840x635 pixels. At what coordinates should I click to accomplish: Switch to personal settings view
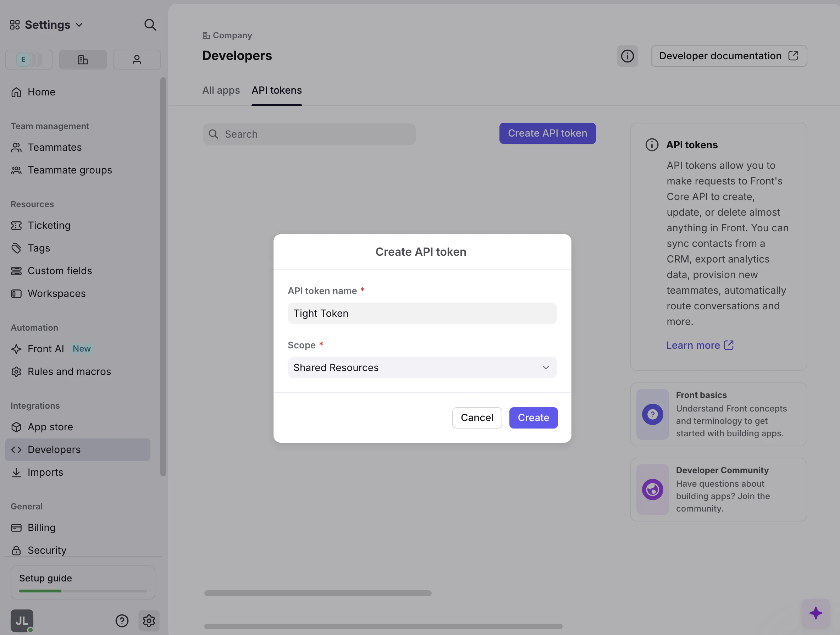[x=137, y=59]
